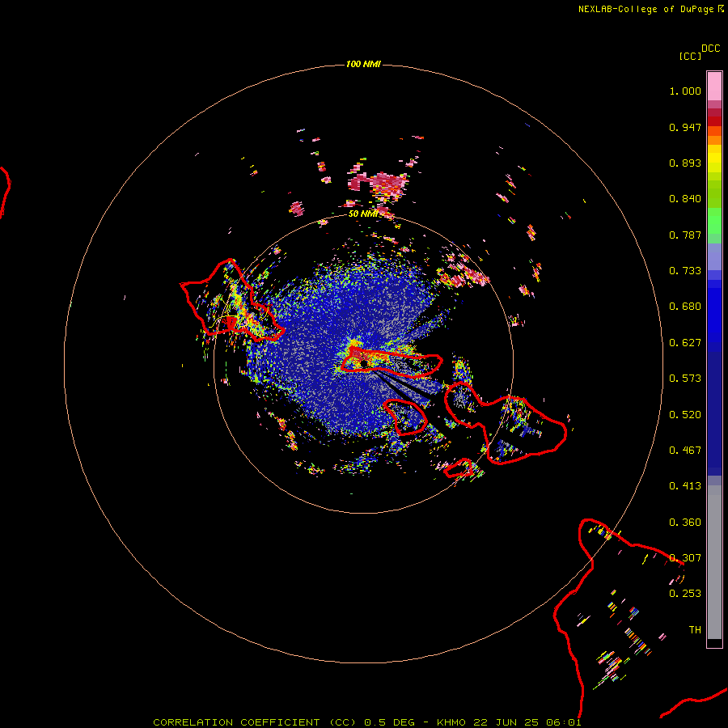Click the DCC legend title
728x728 pixels.
tap(710, 49)
